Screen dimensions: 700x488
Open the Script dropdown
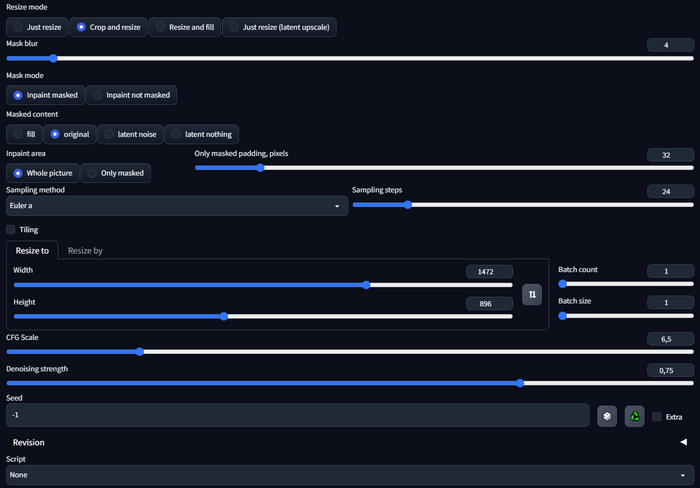click(350, 475)
